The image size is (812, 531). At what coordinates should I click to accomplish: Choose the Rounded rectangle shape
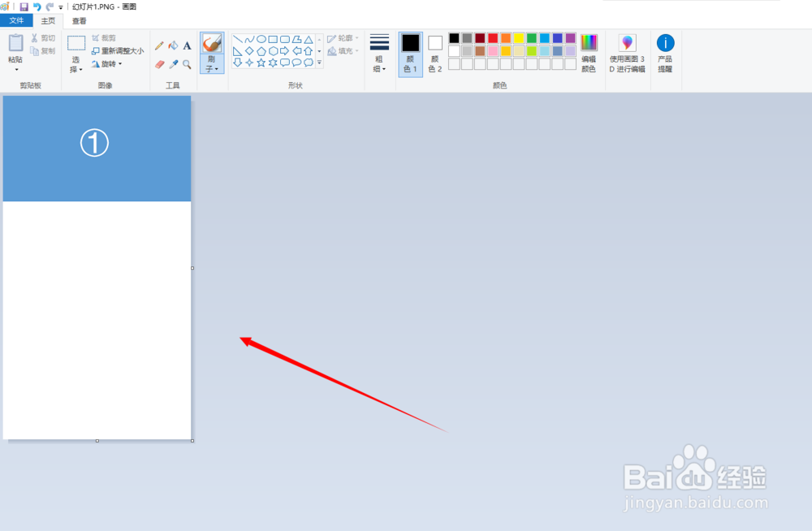coord(285,39)
